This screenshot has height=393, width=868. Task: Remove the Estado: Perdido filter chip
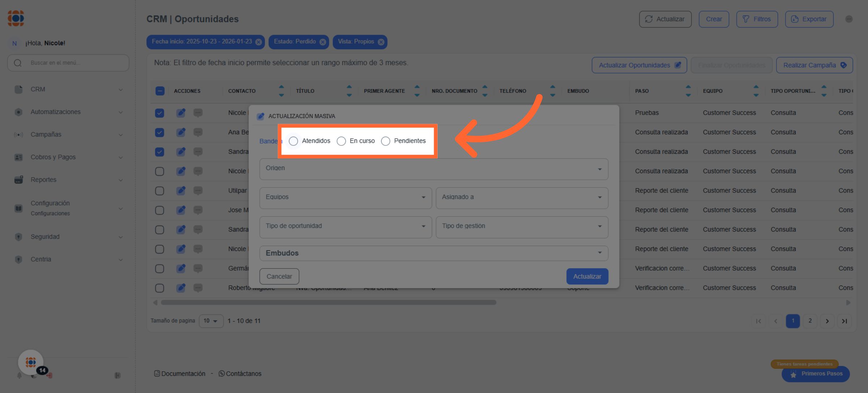pos(323,42)
